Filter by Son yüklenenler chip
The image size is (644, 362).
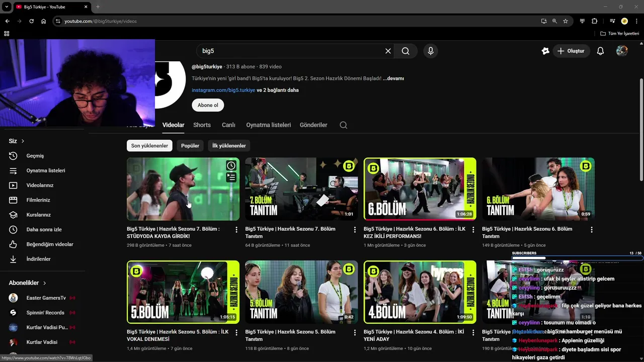point(149,146)
